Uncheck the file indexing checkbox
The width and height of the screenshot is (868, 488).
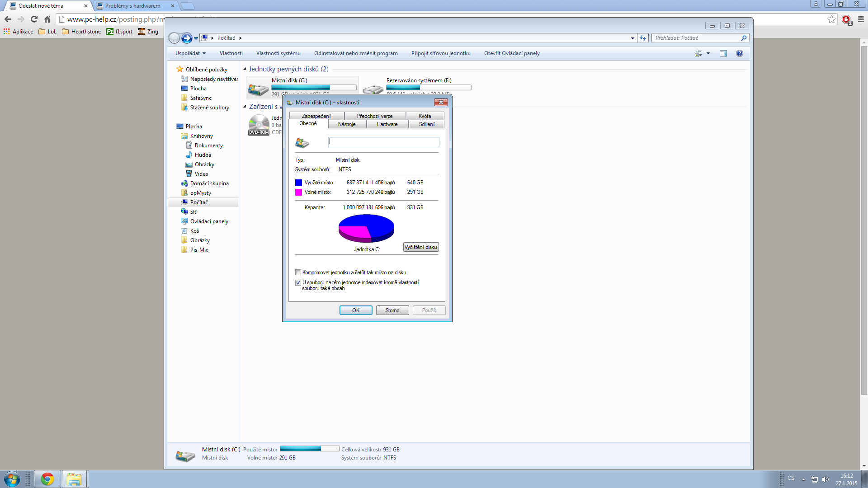pos(298,282)
